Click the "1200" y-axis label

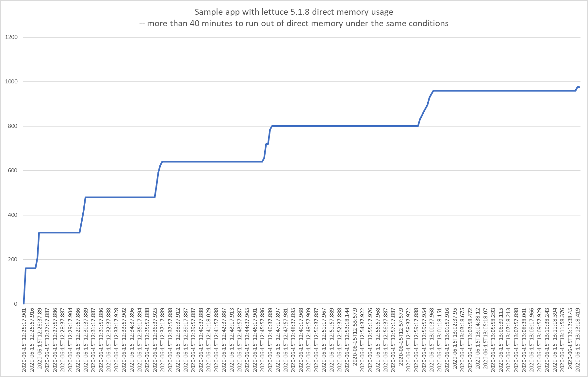pos(11,37)
